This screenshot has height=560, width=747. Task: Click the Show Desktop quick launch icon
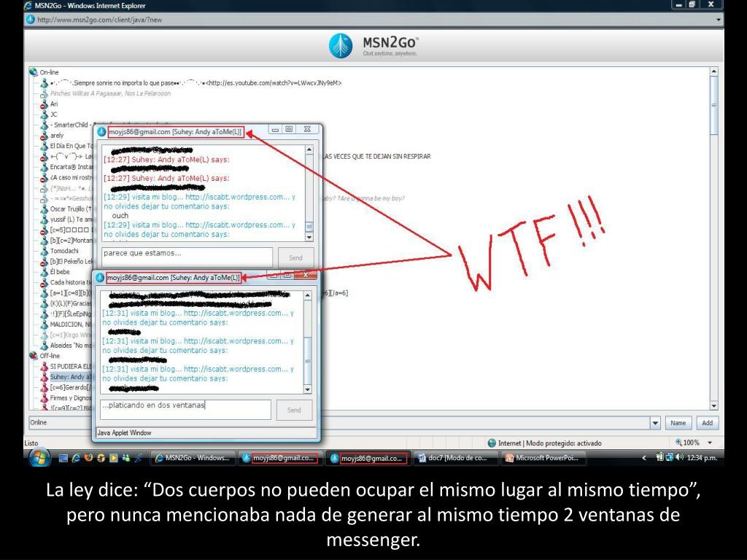[63, 458]
